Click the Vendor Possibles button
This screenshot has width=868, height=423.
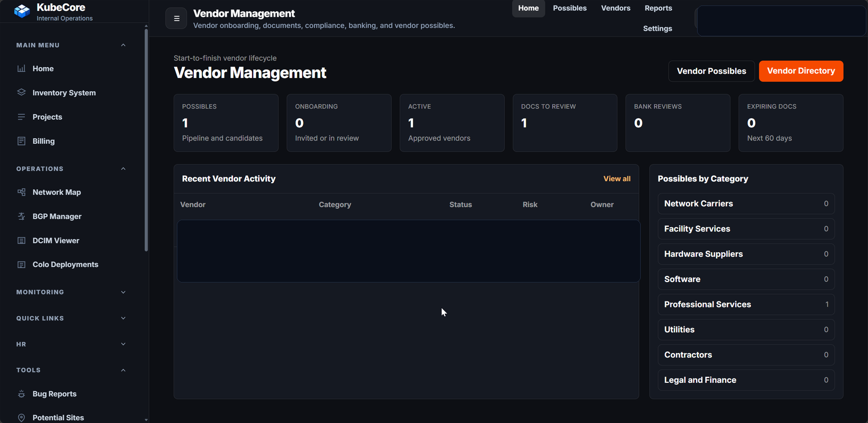point(711,71)
